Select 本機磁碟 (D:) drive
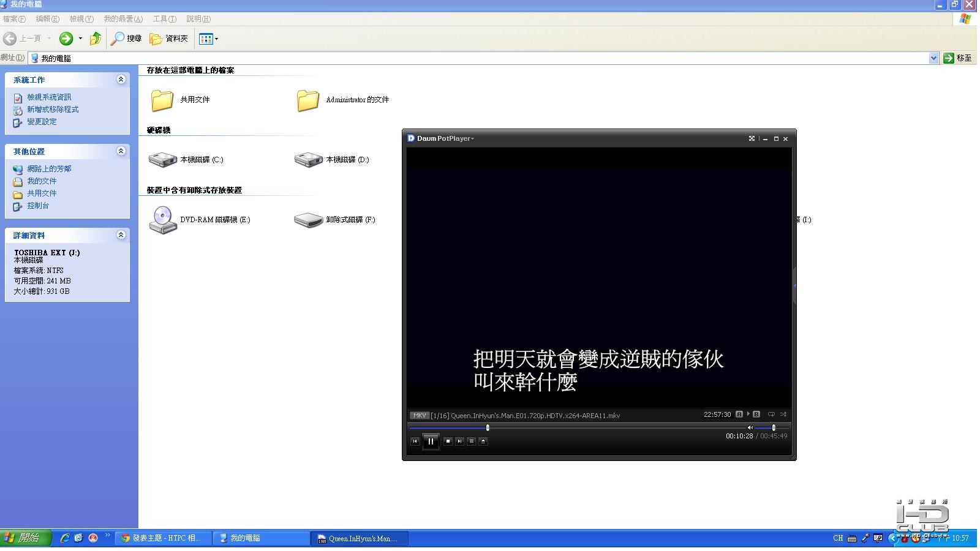Image resolution: width=980 pixels, height=551 pixels. 331,160
